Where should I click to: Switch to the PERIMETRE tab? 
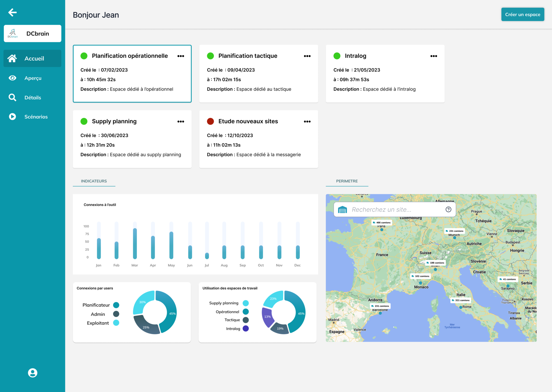(x=347, y=181)
